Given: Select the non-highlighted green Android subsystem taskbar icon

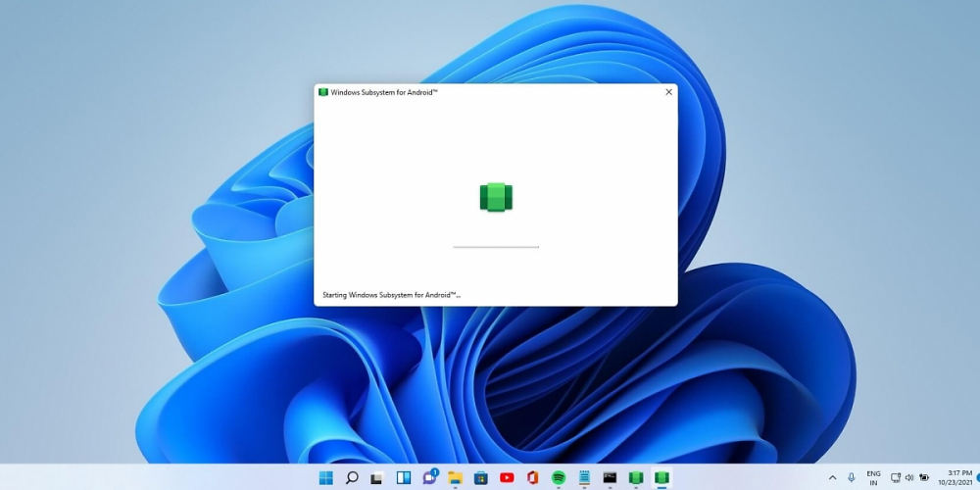Looking at the screenshot, I should click(636, 478).
